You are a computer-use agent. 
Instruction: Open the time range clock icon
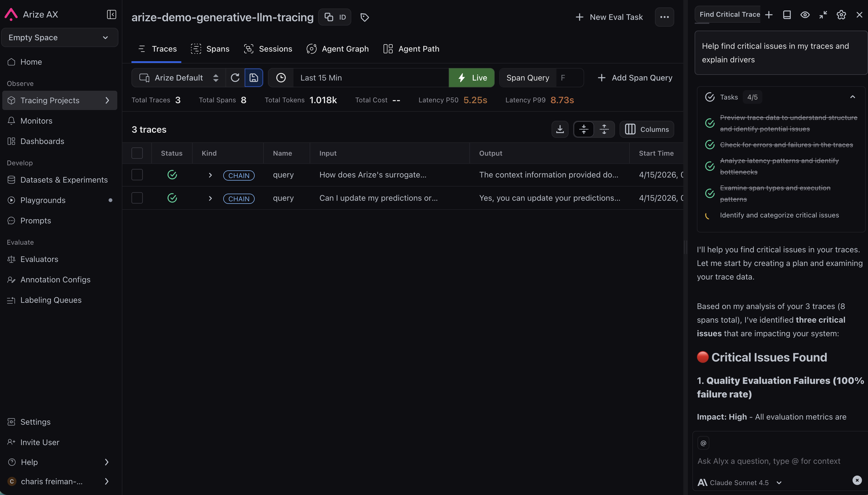(x=281, y=78)
